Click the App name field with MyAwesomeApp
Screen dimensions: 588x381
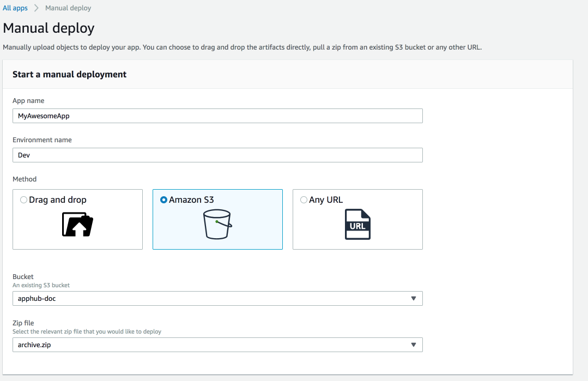coord(217,116)
